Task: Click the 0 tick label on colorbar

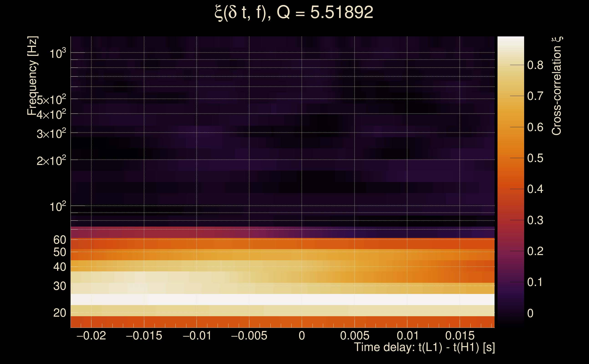Action: 530,313
